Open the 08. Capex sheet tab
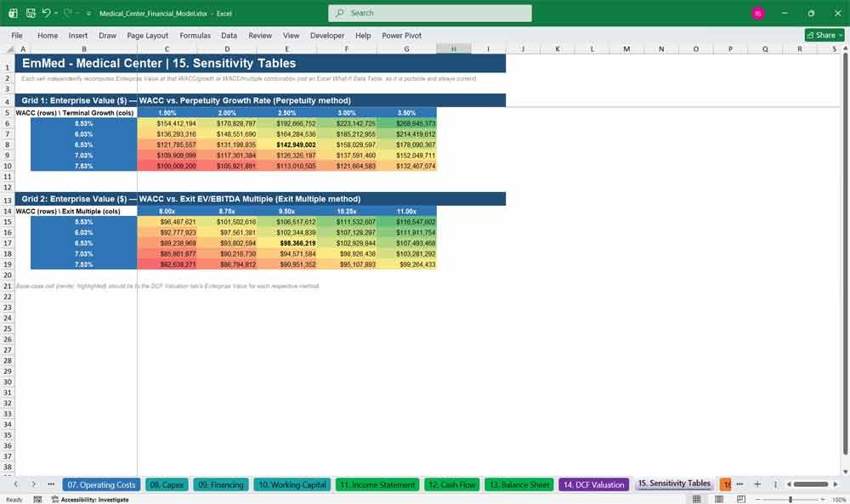This screenshot has height=504, width=850. tap(167, 484)
